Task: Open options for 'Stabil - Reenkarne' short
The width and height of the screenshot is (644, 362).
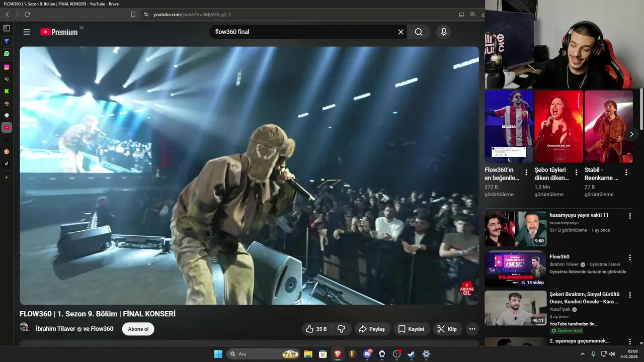Action: click(x=626, y=172)
